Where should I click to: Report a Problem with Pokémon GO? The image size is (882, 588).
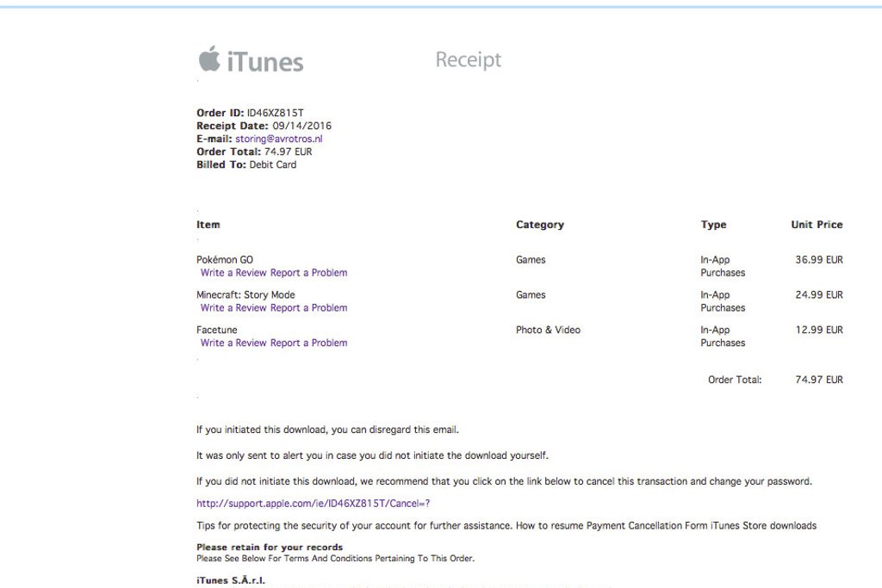[309, 273]
